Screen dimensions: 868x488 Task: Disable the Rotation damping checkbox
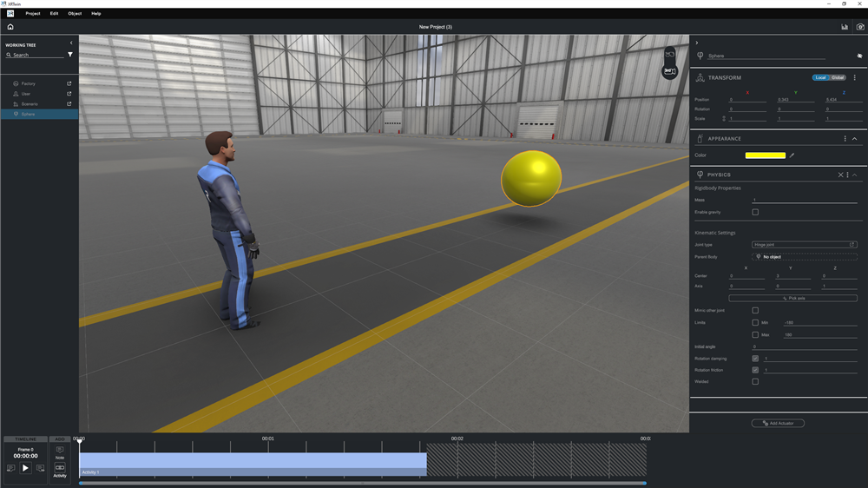pyautogui.click(x=755, y=358)
